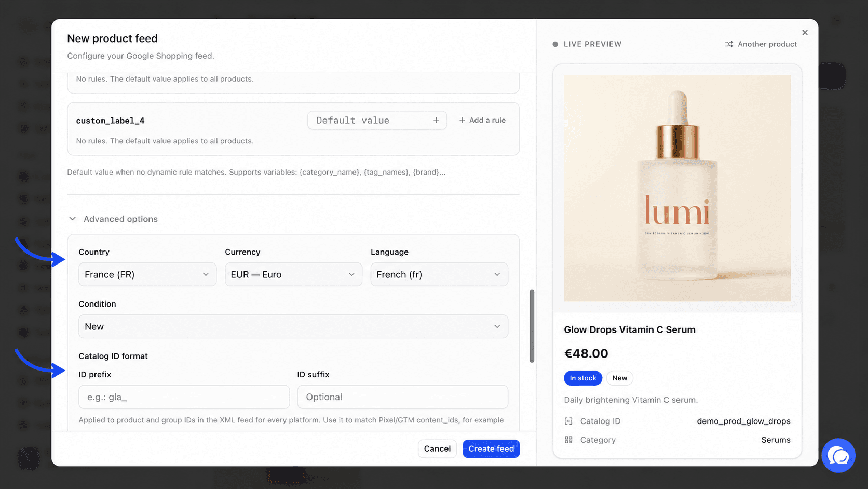Click the €48.00 price
This screenshot has width=868, height=489.
tap(586, 353)
